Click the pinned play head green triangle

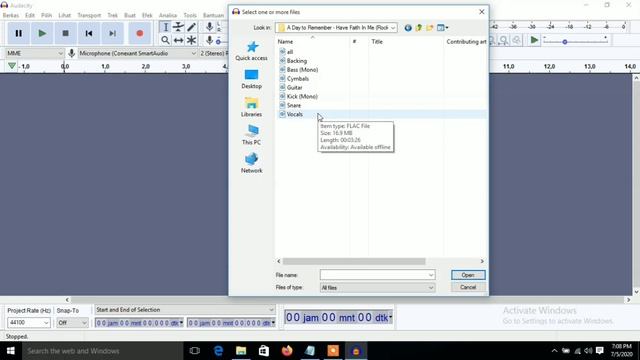click(12, 66)
